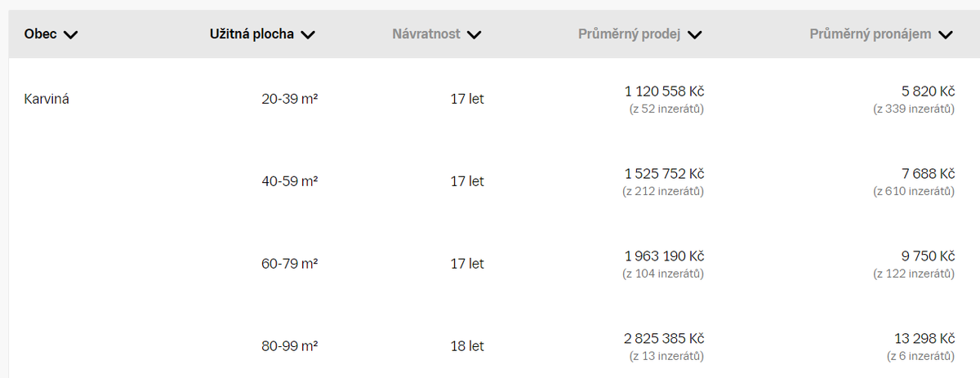
Task: Click the Návratnost header label
Action: click(x=426, y=34)
